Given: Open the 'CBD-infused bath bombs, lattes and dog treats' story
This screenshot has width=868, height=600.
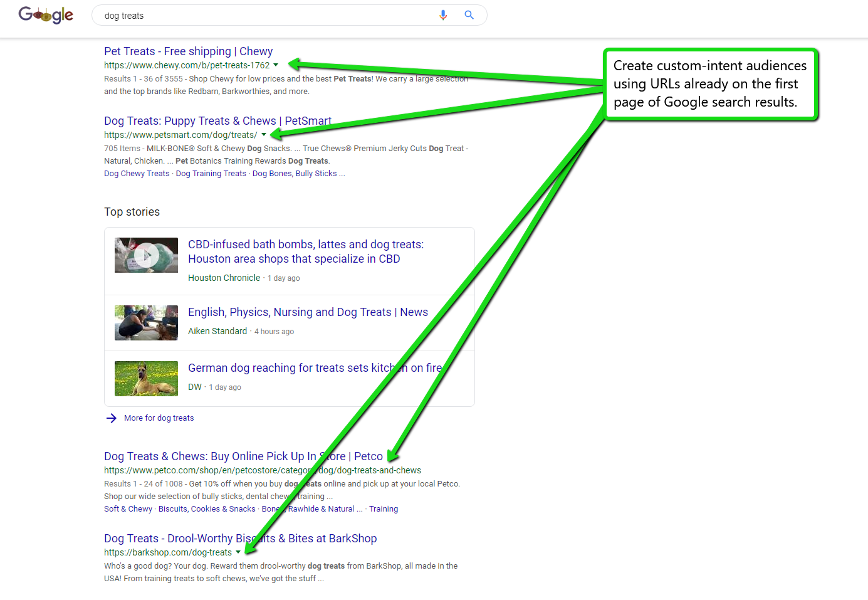Looking at the screenshot, I should pyautogui.click(x=306, y=251).
